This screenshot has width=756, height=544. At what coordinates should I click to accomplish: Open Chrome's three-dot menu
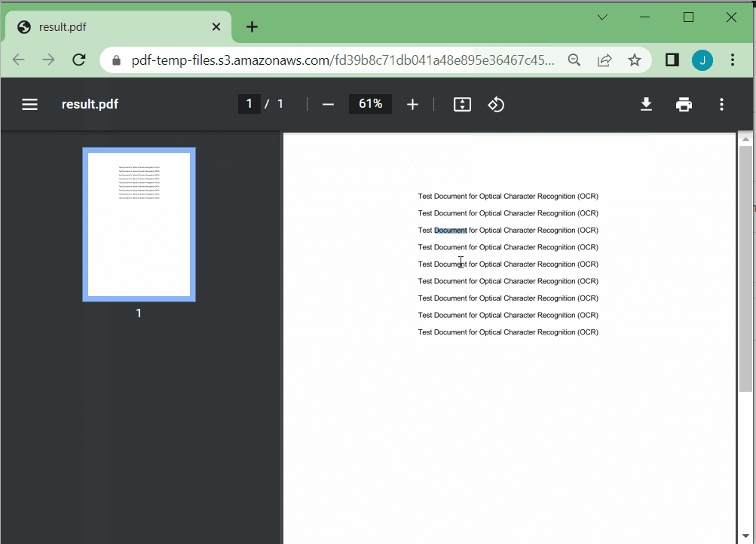click(x=733, y=60)
